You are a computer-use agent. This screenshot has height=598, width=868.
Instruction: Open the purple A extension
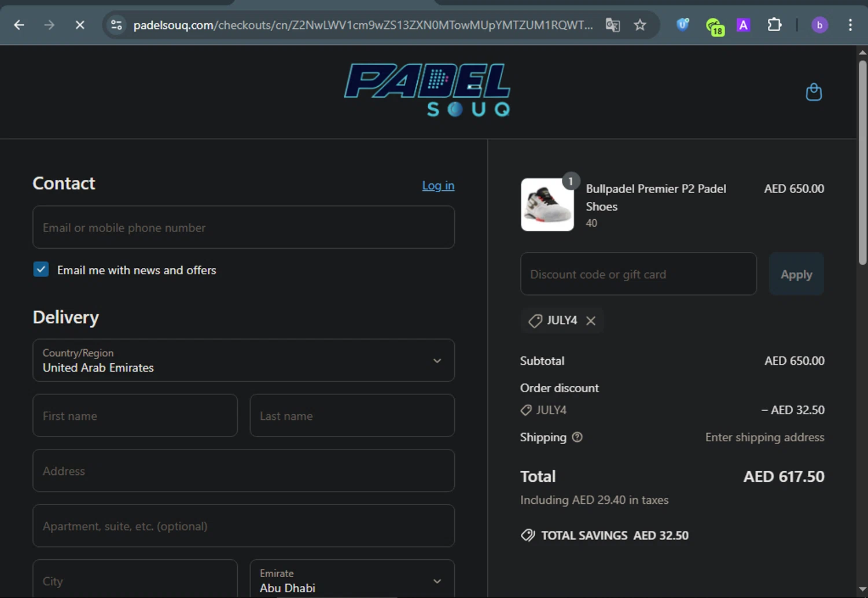click(744, 25)
